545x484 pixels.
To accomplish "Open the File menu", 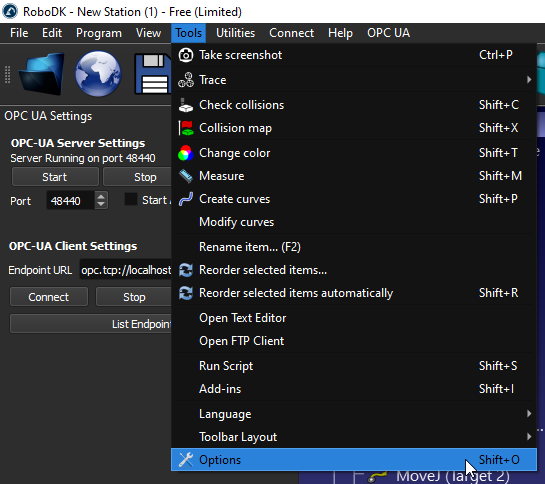I will tap(19, 33).
